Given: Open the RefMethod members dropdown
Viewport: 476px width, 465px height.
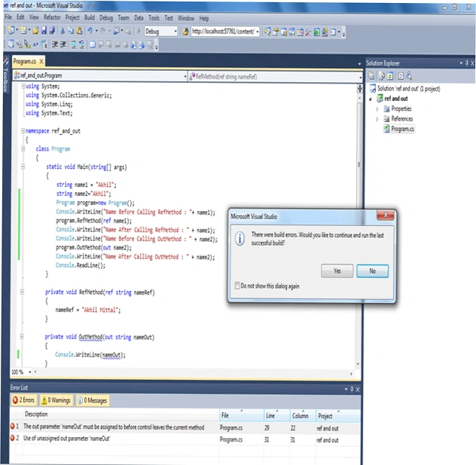Looking at the screenshot, I should 360,77.
